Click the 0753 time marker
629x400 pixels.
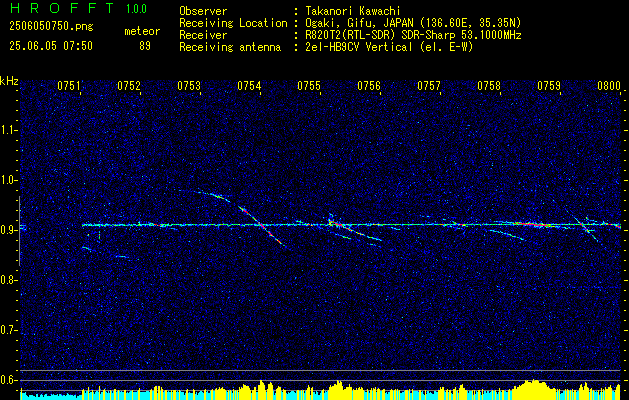[189, 85]
